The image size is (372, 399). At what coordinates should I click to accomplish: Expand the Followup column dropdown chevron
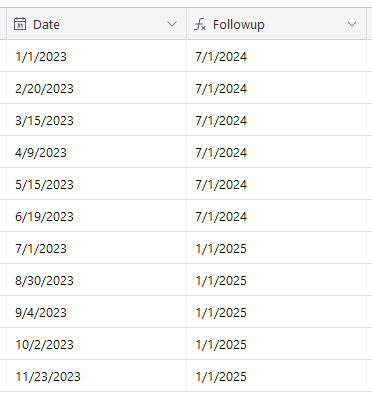point(352,24)
